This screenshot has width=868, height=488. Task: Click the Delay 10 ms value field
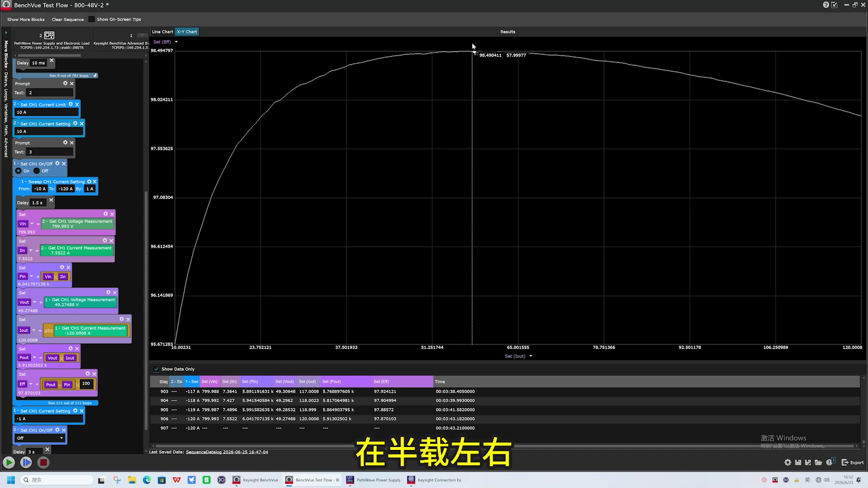click(x=38, y=63)
